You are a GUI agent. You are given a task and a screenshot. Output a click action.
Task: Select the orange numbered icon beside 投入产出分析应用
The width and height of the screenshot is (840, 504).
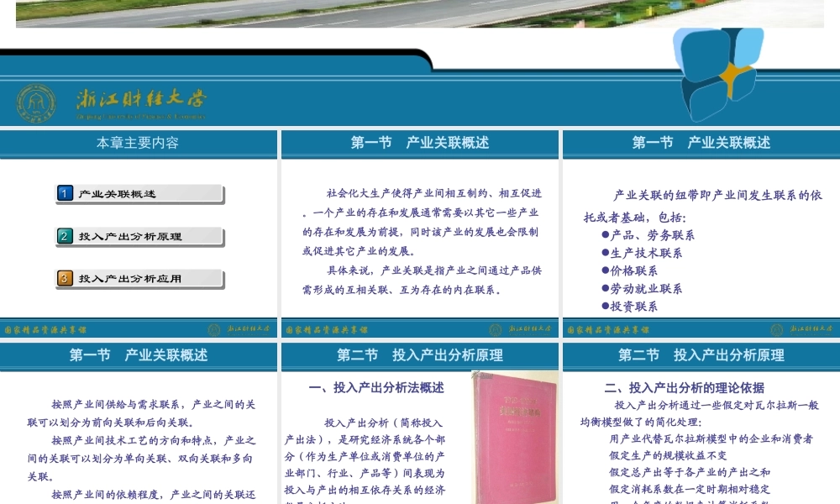click(63, 278)
